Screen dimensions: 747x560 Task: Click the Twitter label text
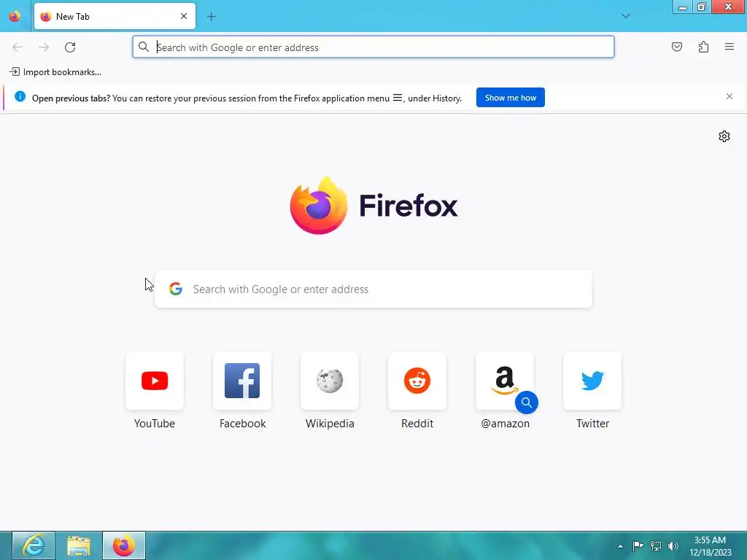[x=592, y=424]
